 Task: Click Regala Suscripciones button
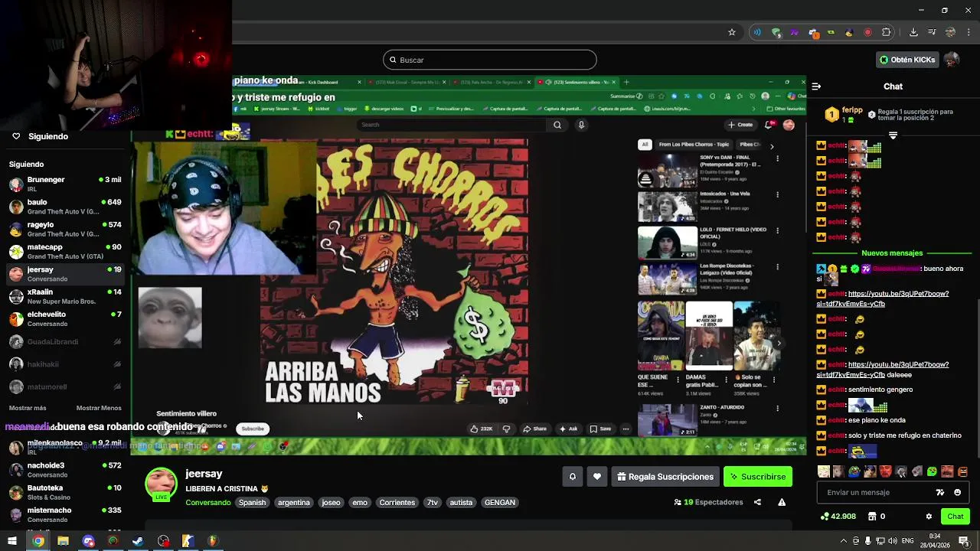click(x=665, y=477)
